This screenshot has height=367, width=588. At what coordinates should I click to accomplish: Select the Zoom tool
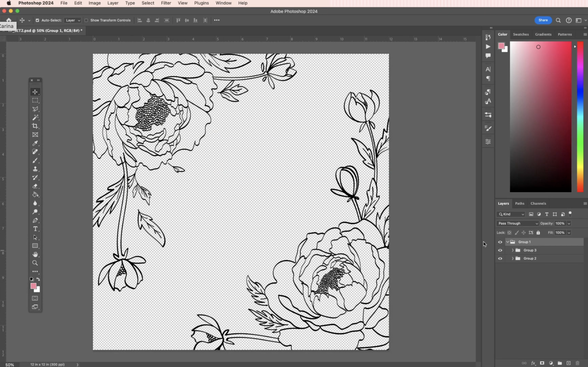(35, 263)
